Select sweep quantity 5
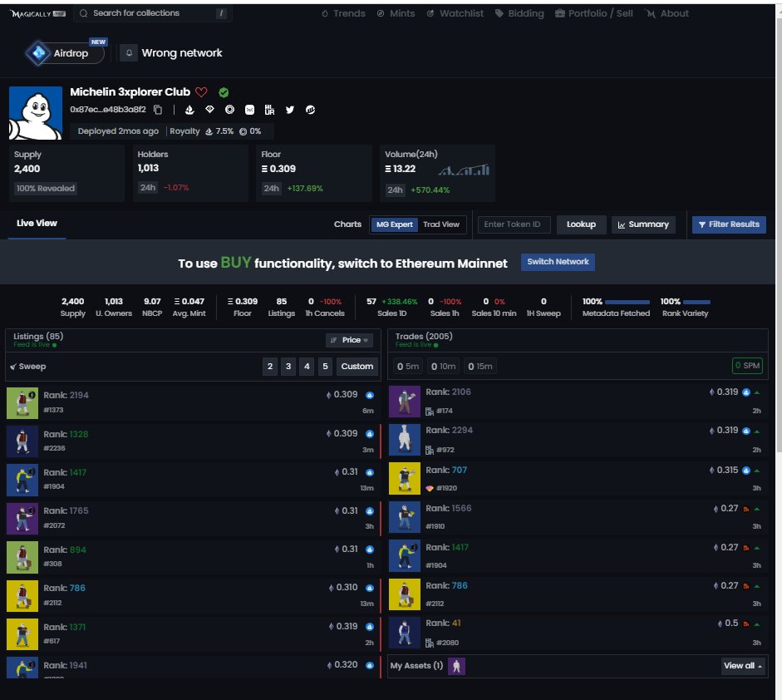 [x=325, y=367]
